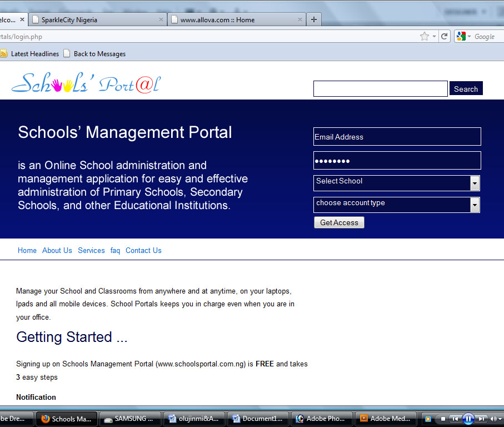The image size is (504, 427).
Task: Click the media player restore icon in taskbar
Action: tap(428, 419)
